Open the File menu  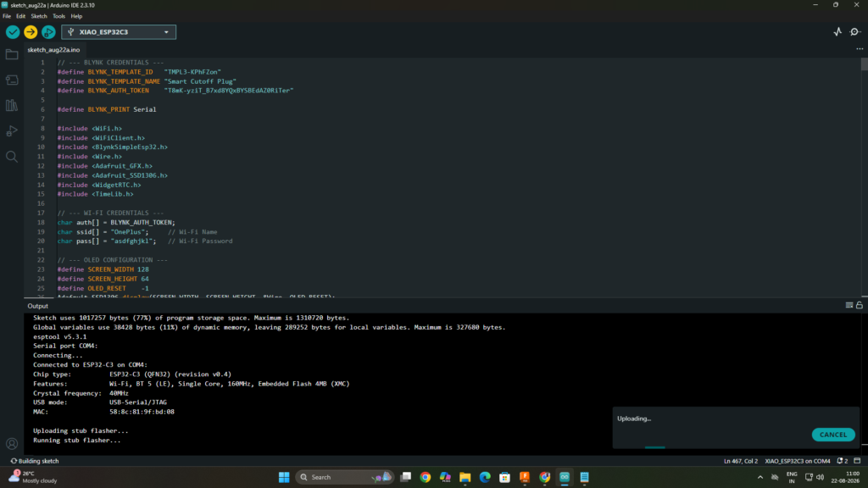(x=7, y=16)
